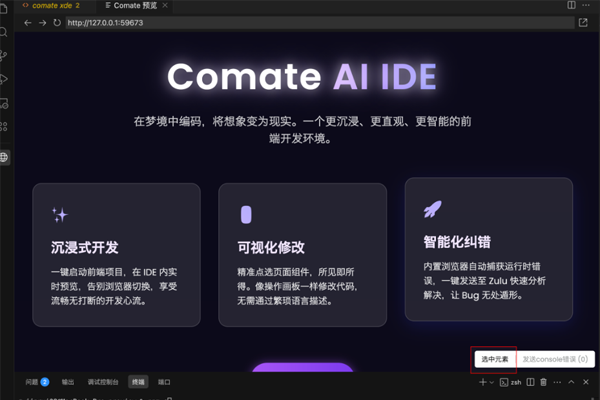Expand the new terminal profile dropdown
600x400 pixels.
click(492, 382)
